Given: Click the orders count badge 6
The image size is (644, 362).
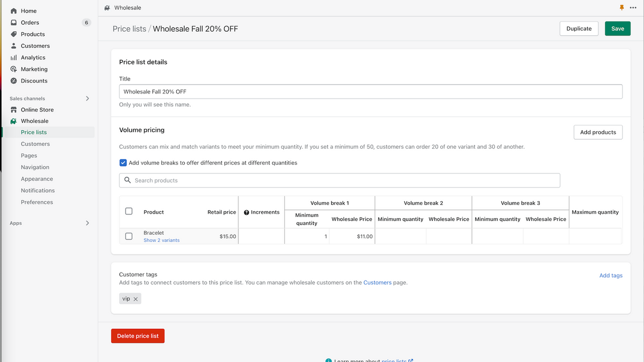Looking at the screenshot, I should 87,23.
